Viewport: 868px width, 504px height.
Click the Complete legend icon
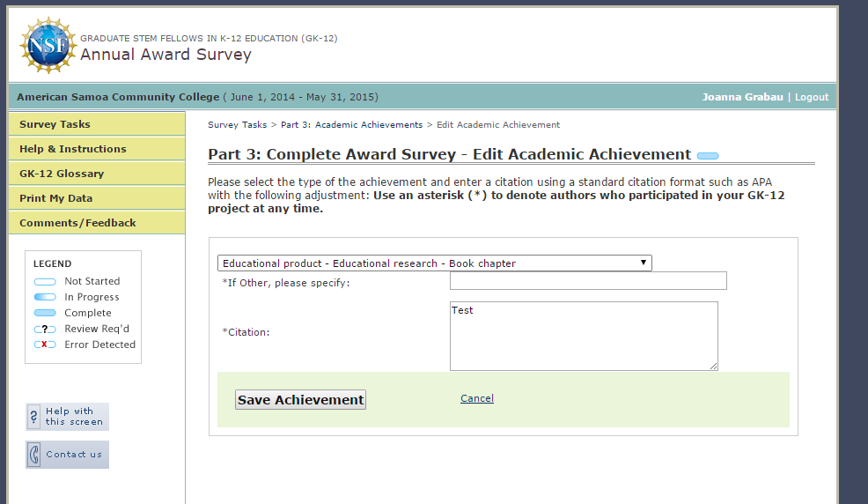coord(45,314)
